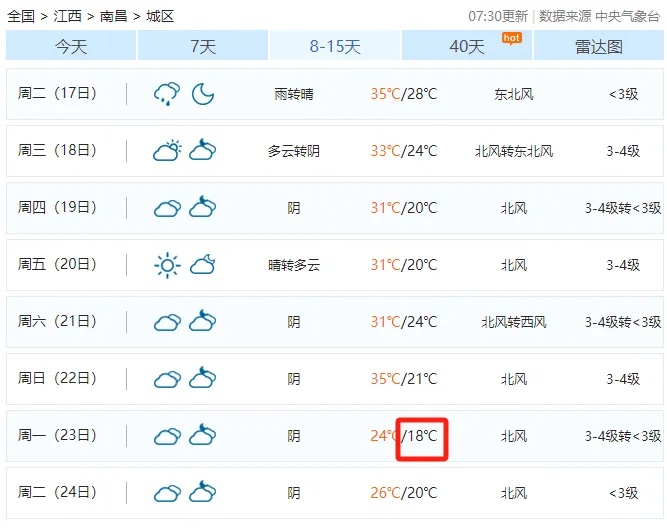This screenshot has width=667, height=528.
Task: Click the 周三（18日）date label
Action: tap(57, 150)
